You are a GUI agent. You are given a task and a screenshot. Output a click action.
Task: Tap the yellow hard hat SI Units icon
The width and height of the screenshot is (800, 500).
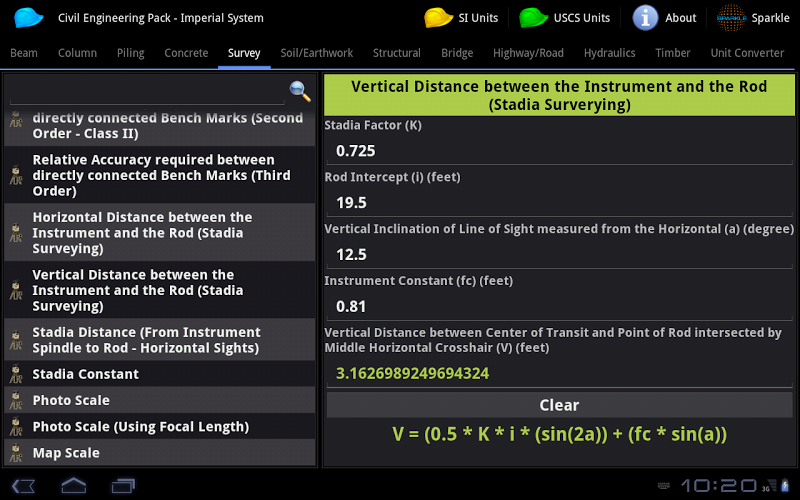coord(439,17)
